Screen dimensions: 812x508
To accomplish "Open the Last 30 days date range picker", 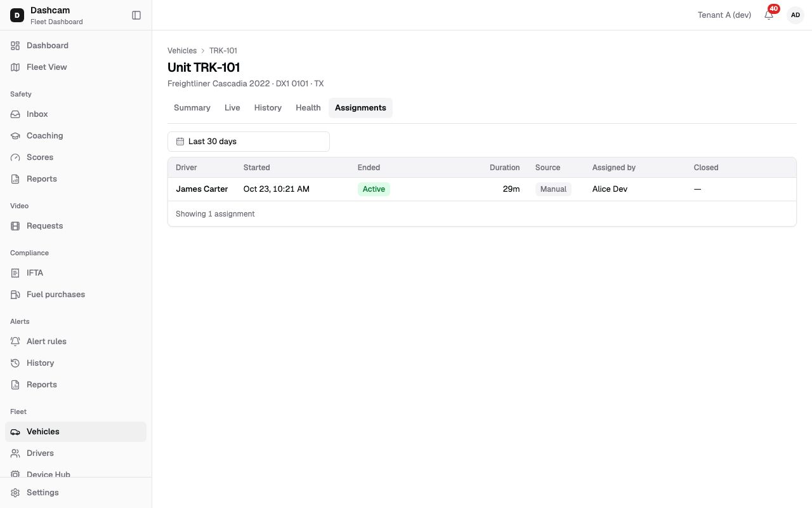I will click(249, 142).
